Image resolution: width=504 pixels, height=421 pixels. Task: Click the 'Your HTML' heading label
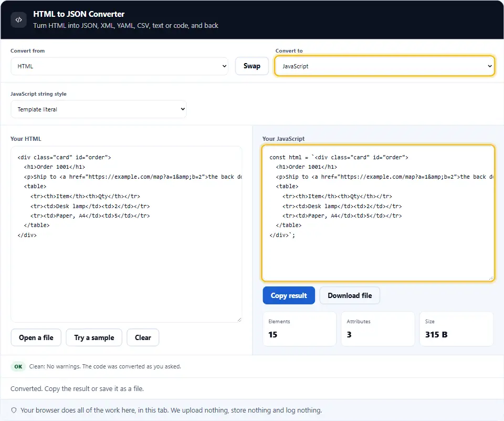[x=26, y=139]
